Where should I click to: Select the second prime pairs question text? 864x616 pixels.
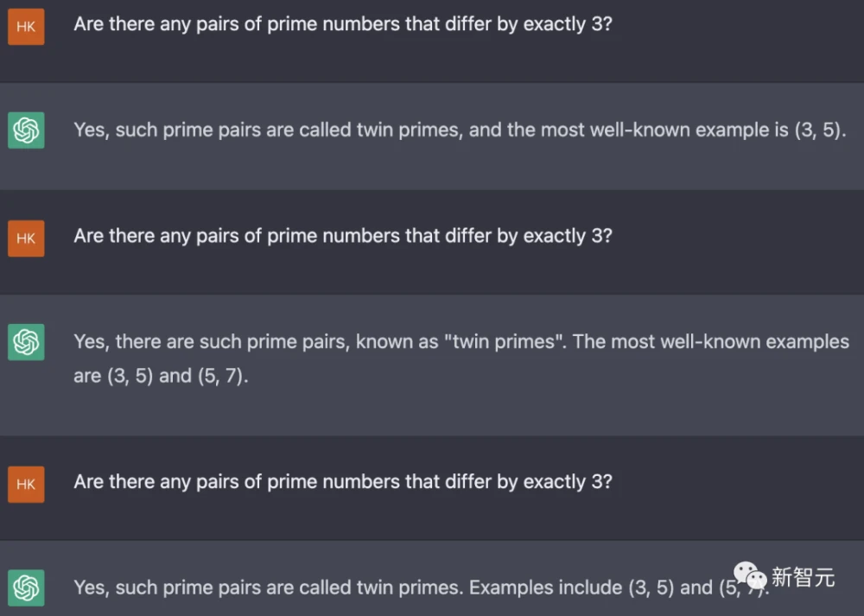pyautogui.click(x=343, y=236)
